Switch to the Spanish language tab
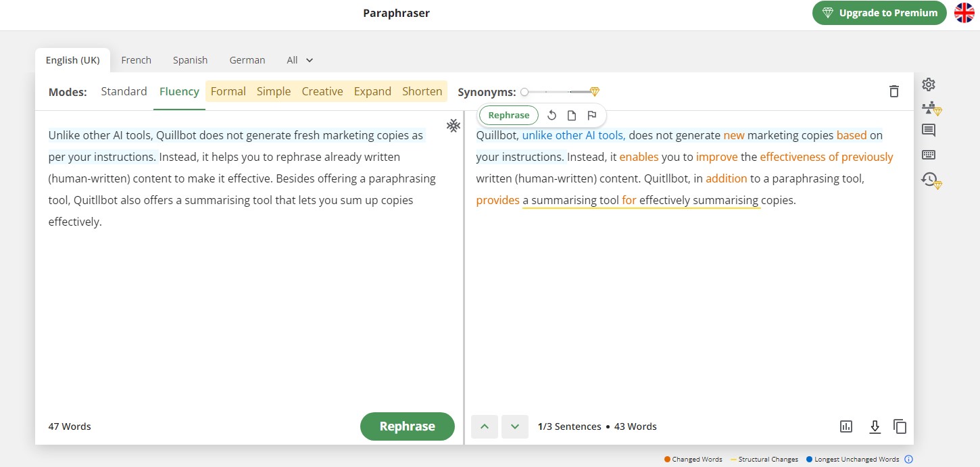 [x=190, y=60]
